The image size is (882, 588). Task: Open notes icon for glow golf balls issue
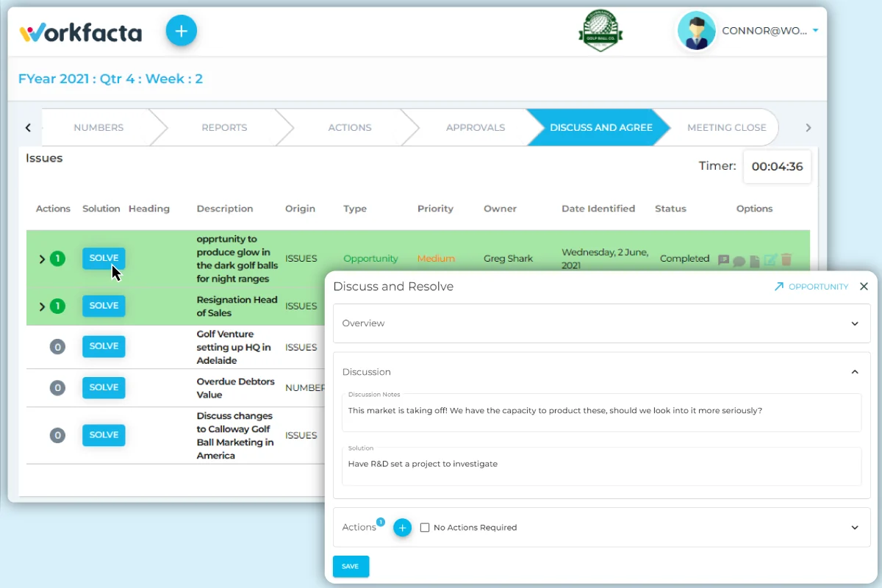[x=724, y=259]
